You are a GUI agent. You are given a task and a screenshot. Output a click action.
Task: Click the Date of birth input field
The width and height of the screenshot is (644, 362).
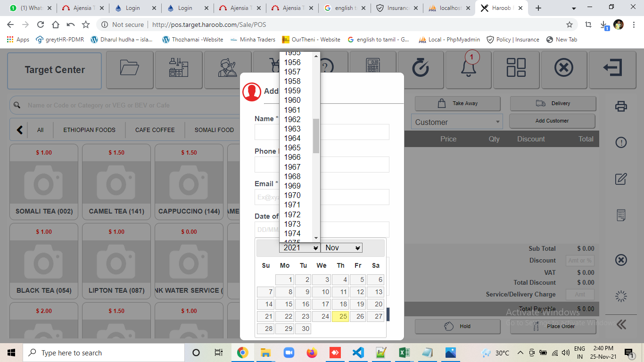322,230
